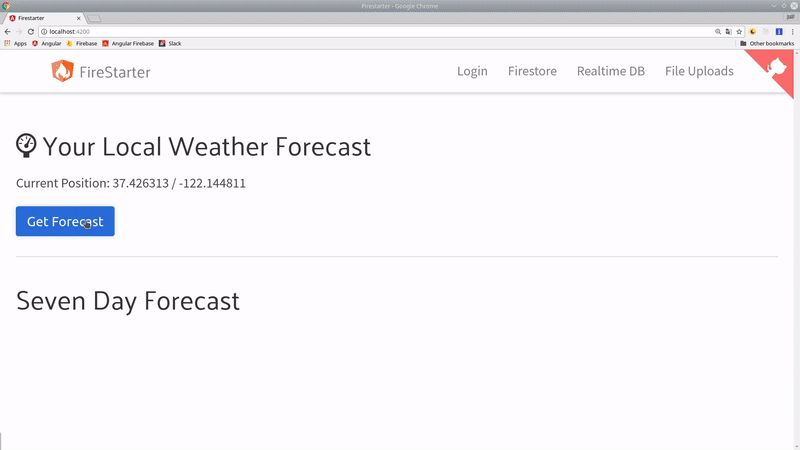The width and height of the screenshot is (800, 450).
Task: Click the corner ribbon icon at top right
Action: [x=776, y=67]
